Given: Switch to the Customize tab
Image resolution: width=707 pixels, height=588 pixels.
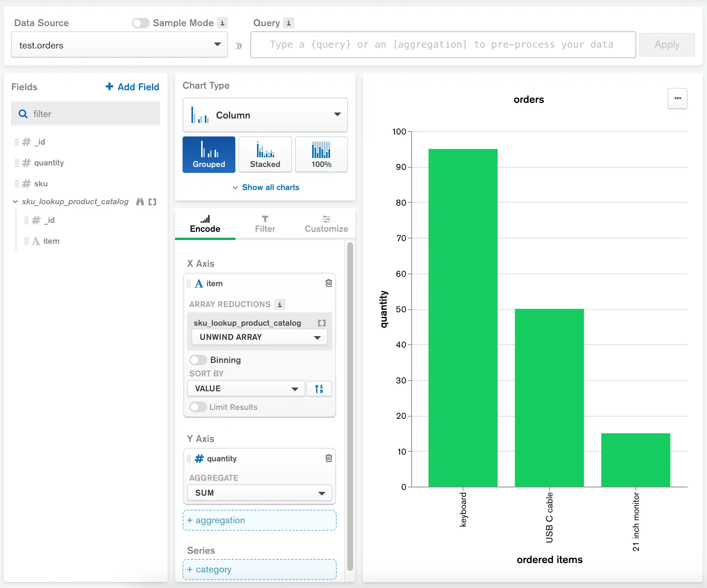Looking at the screenshot, I should pyautogui.click(x=326, y=224).
